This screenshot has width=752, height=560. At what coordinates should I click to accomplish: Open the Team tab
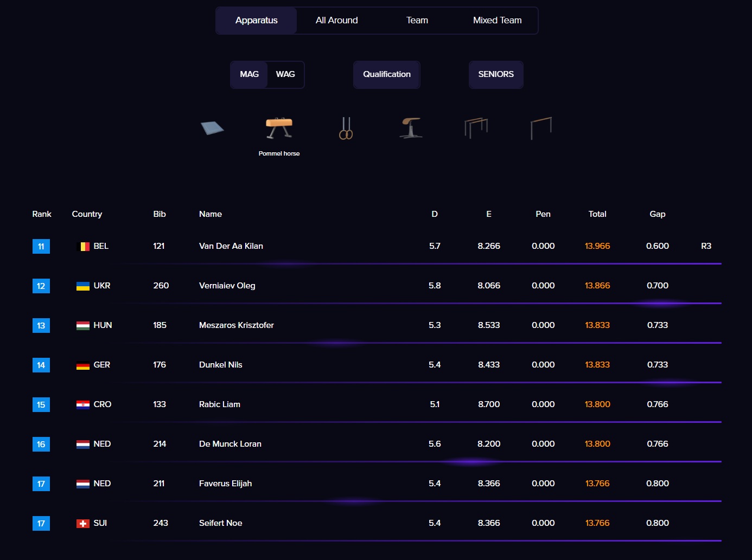pos(417,21)
